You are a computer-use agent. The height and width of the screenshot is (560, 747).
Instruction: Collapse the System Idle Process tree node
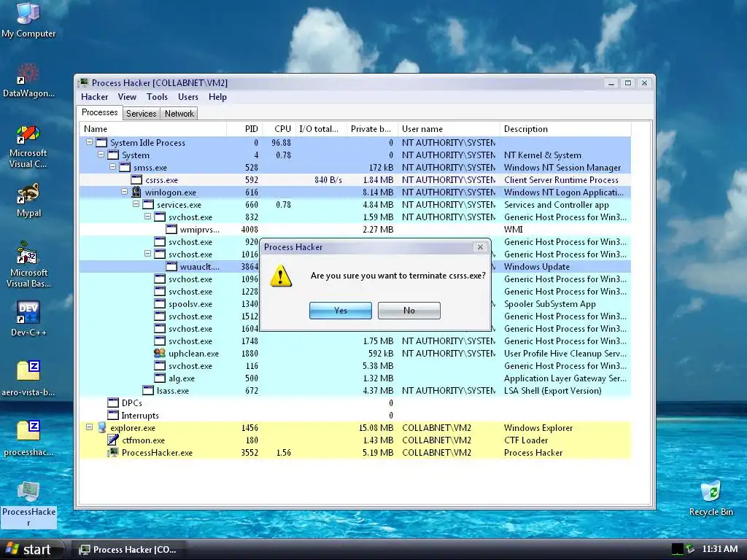pyautogui.click(x=89, y=142)
